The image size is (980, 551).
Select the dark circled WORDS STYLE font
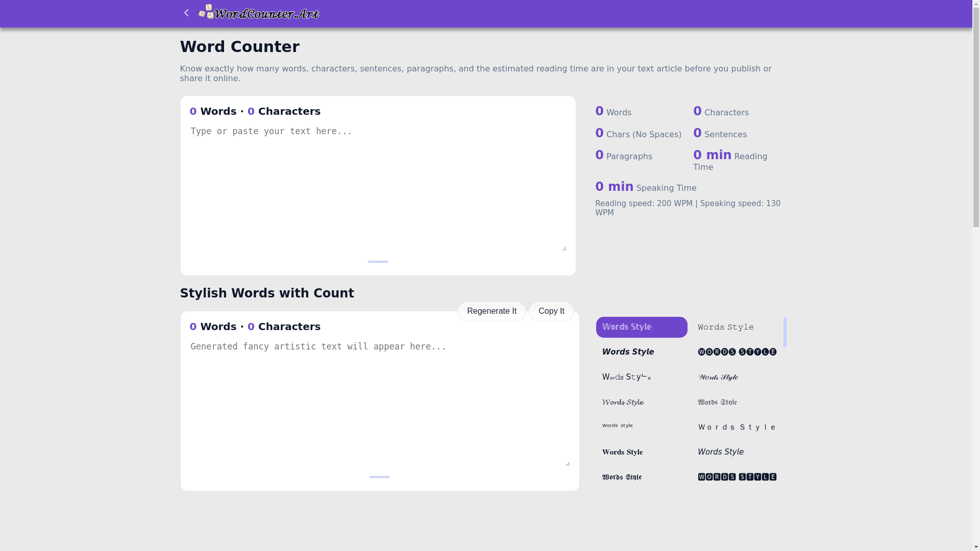click(738, 352)
